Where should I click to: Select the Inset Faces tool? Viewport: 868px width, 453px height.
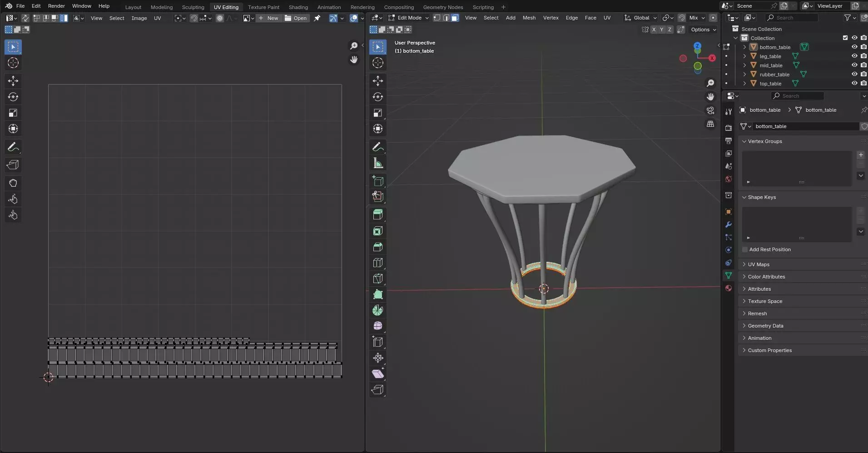[x=378, y=231]
